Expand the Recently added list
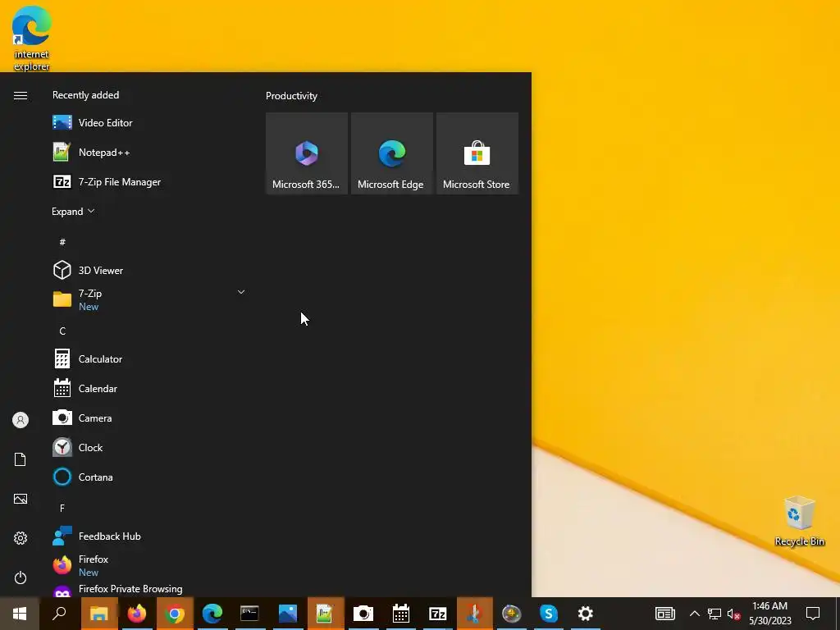Screen dimensions: 840x630 tap(73, 211)
